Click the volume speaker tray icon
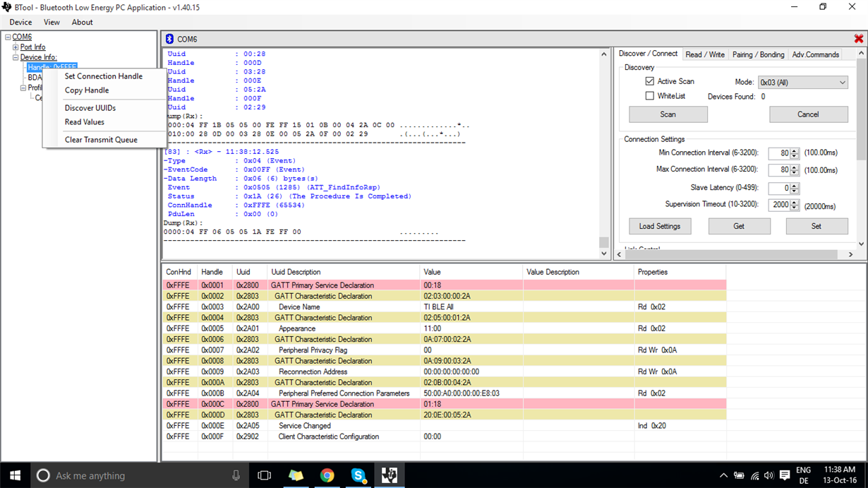Viewport: 868px width, 488px height. click(769, 475)
